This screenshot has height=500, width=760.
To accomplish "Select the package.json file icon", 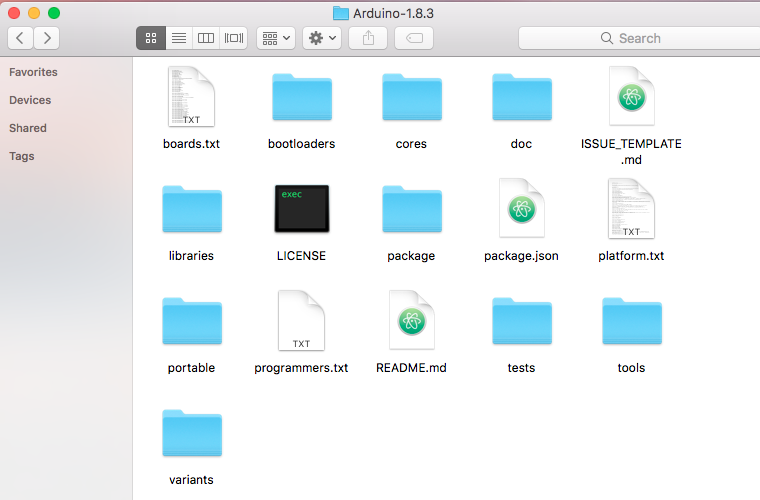I will coord(522,208).
